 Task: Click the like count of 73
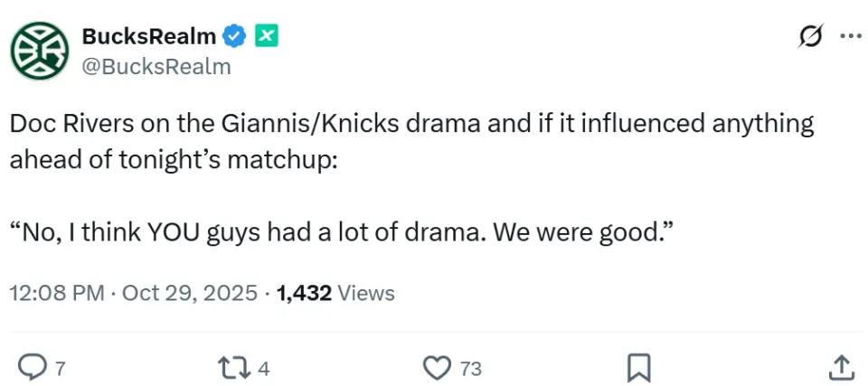pos(471,367)
